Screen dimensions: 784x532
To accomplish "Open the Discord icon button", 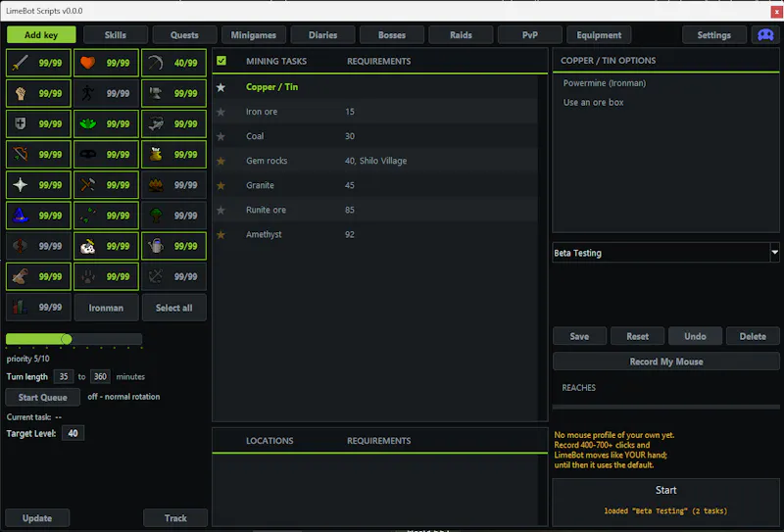I will pos(765,35).
